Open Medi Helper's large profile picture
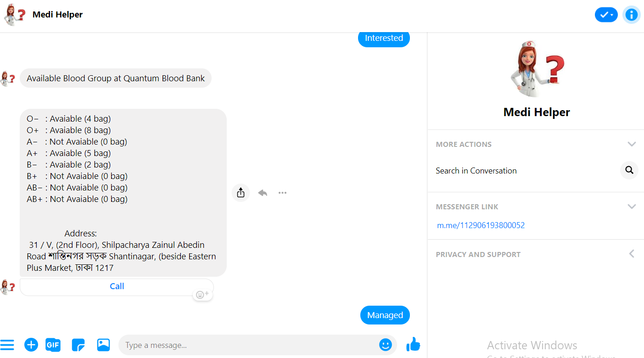This screenshot has height=358, width=644. pyautogui.click(x=537, y=69)
